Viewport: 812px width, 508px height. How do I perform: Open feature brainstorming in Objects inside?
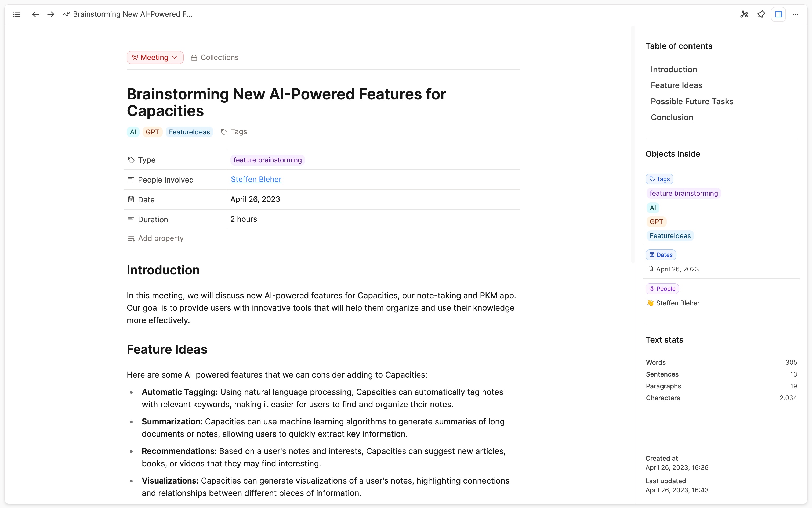click(683, 193)
